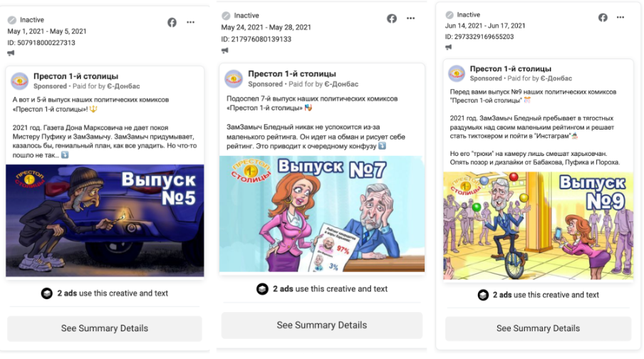644x359 pixels.
Task: Open three-dot menu on May 24 ad
Action: [x=410, y=19]
